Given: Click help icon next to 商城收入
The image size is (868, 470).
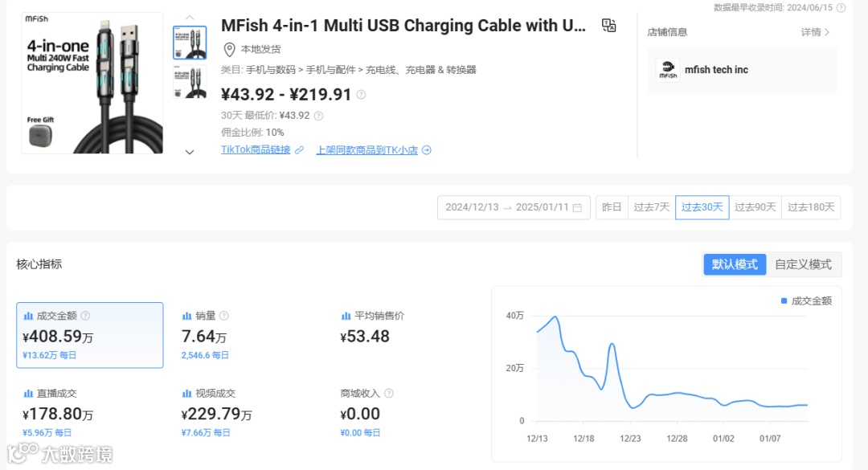Looking at the screenshot, I should pos(389,394).
